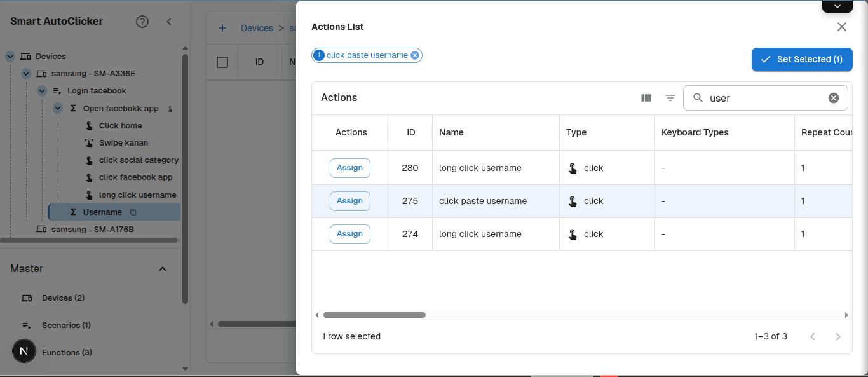Navigate to Devices via the breadcrumb

click(257, 27)
